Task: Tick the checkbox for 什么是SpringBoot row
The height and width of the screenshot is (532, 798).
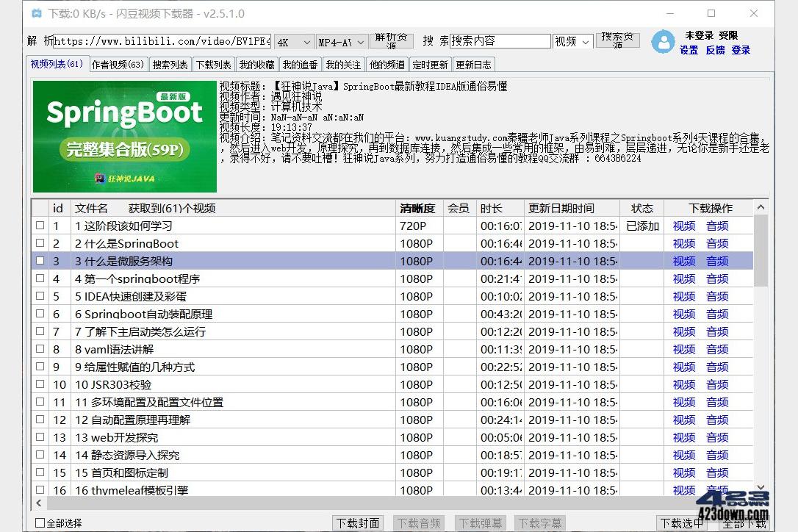Action: (x=40, y=242)
